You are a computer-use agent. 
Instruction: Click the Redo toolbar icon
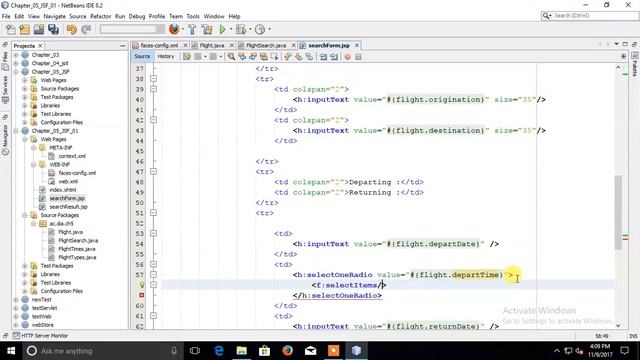[x=86, y=29]
